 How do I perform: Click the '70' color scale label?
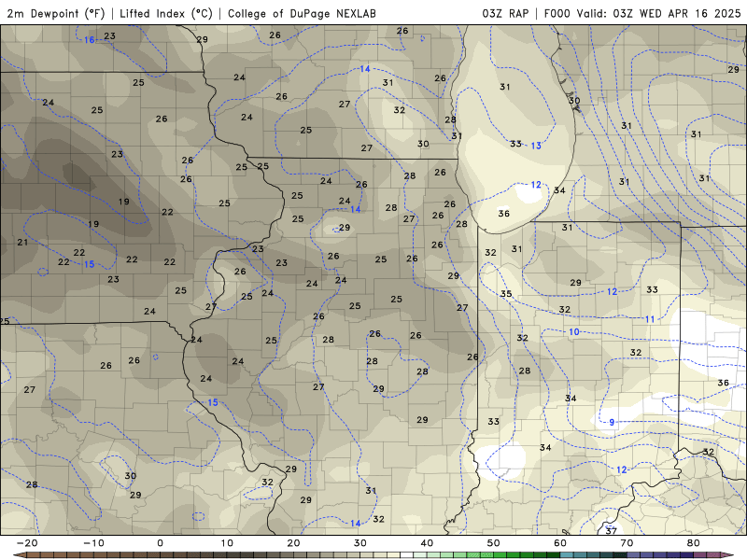[x=627, y=543]
